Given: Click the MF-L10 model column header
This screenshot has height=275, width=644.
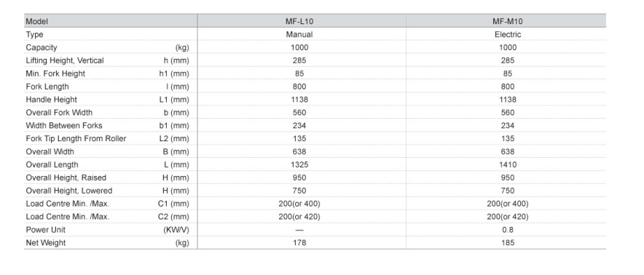Looking at the screenshot, I should 299,21.
